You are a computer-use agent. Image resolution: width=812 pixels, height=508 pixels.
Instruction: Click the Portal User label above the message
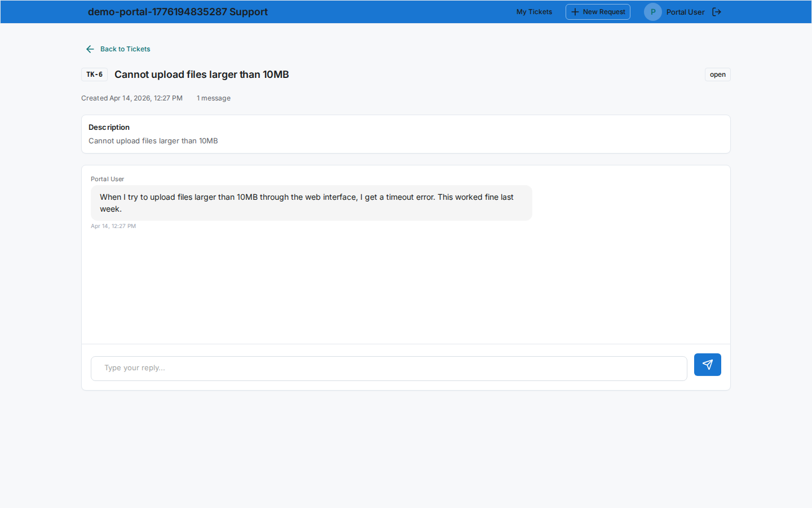tap(107, 179)
